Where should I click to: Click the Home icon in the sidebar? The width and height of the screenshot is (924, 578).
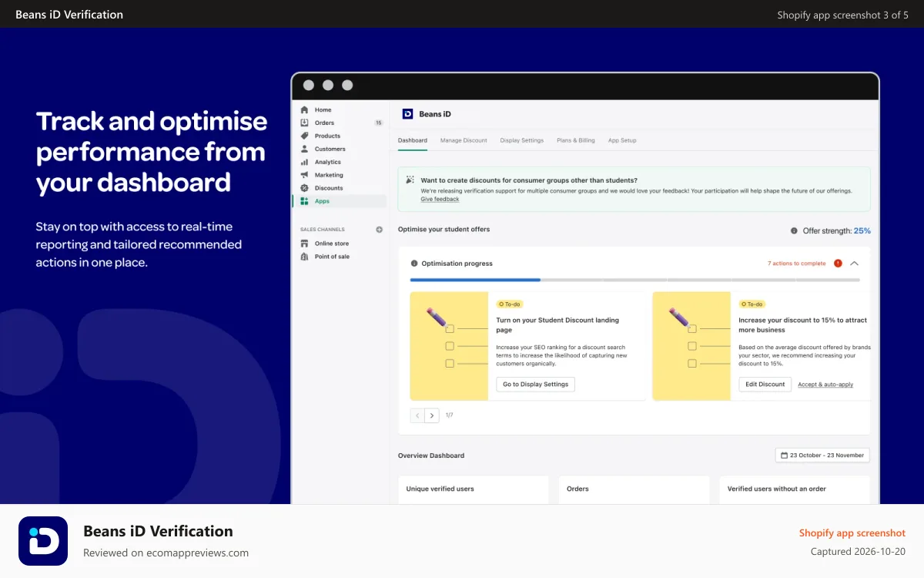[x=304, y=109]
